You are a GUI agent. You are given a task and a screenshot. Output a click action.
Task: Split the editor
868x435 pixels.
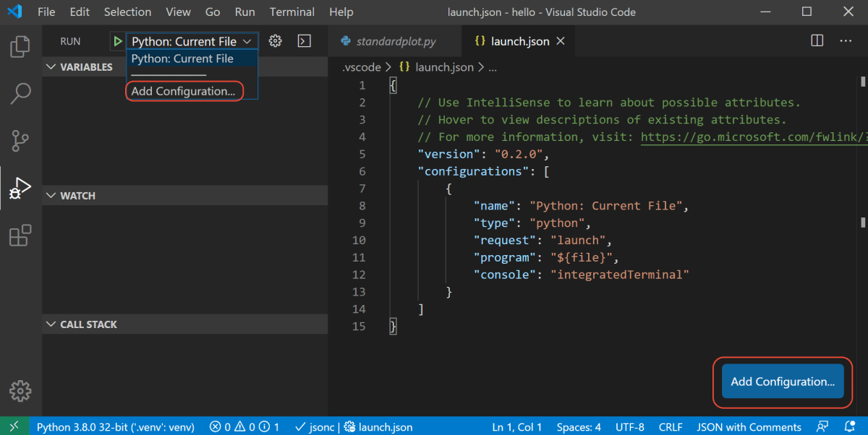(817, 41)
